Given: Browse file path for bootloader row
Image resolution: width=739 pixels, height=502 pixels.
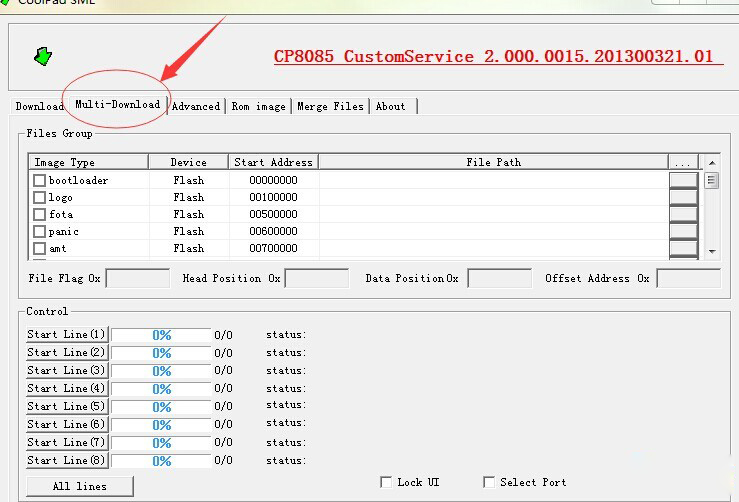Looking at the screenshot, I should tap(683, 180).
